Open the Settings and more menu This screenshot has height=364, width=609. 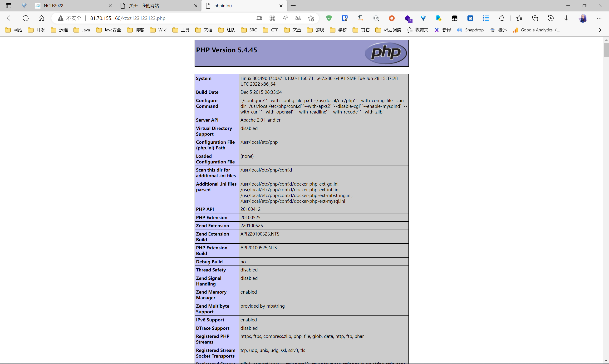click(599, 18)
